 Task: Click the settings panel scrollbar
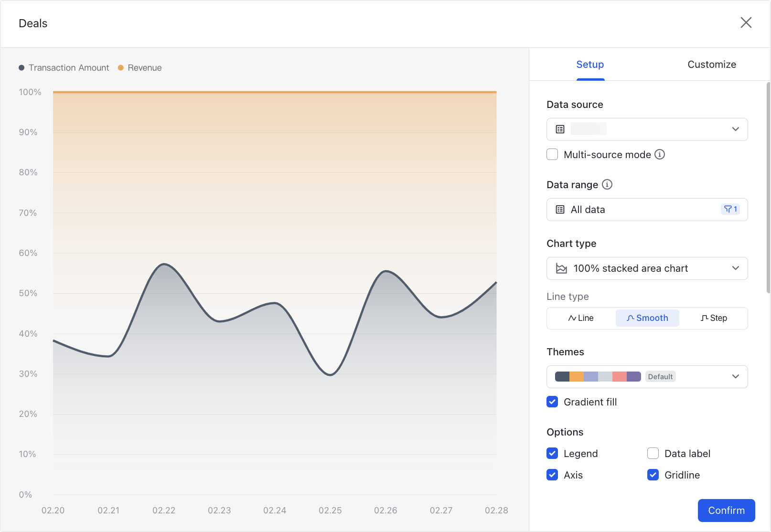click(768, 187)
